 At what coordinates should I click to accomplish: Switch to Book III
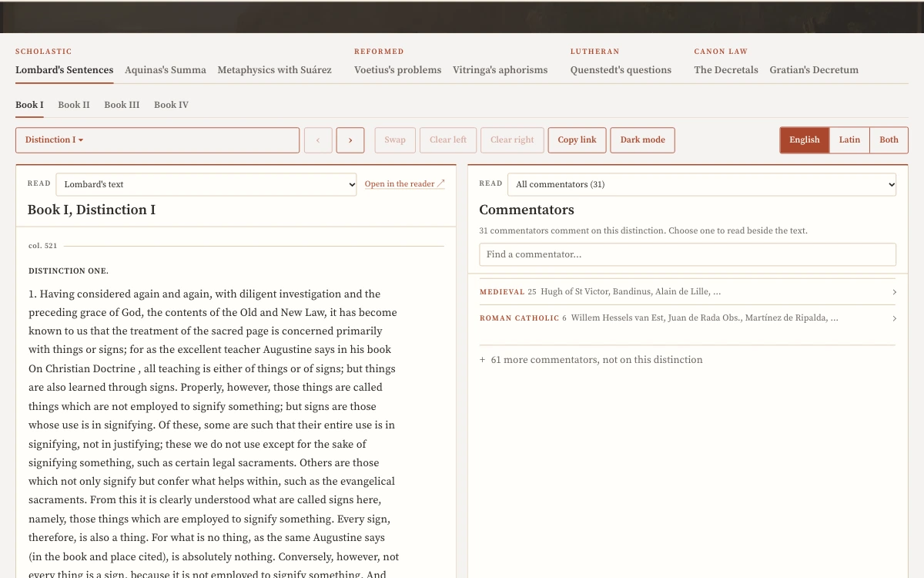click(x=122, y=105)
